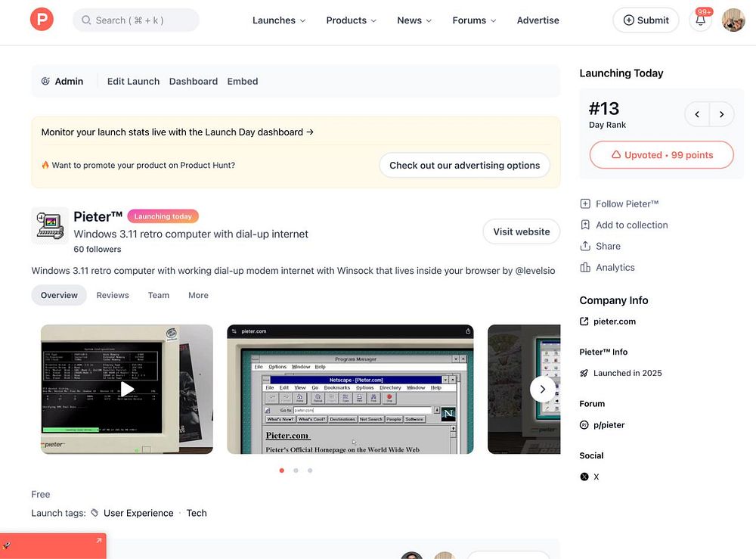Select the first gallery dot

coord(281,470)
